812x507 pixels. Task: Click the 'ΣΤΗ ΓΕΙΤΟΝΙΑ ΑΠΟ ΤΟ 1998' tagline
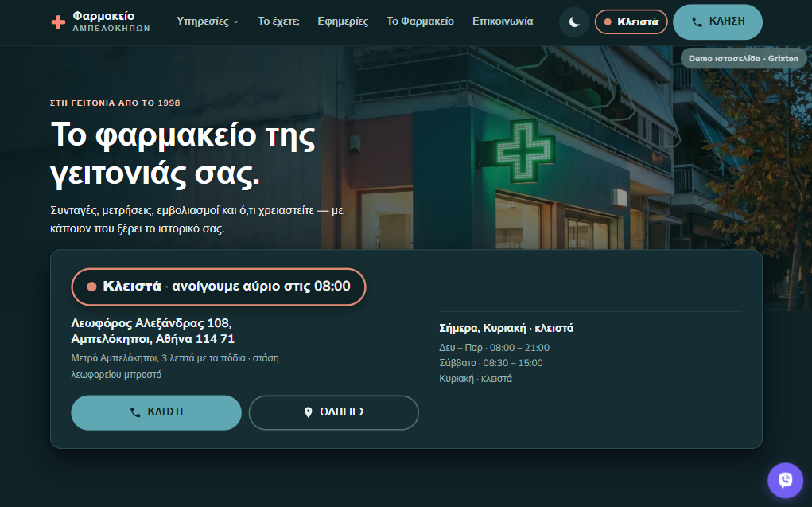click(x=115, y=103)
